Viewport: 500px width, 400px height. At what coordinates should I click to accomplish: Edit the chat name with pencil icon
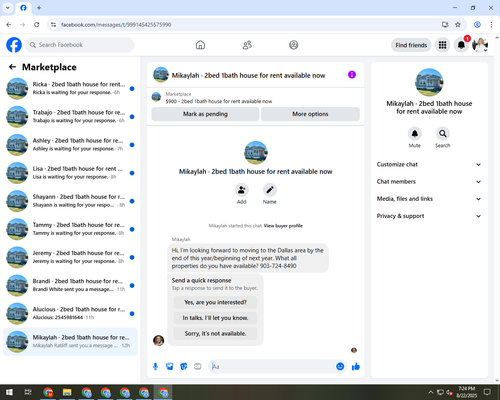[270, 190]
